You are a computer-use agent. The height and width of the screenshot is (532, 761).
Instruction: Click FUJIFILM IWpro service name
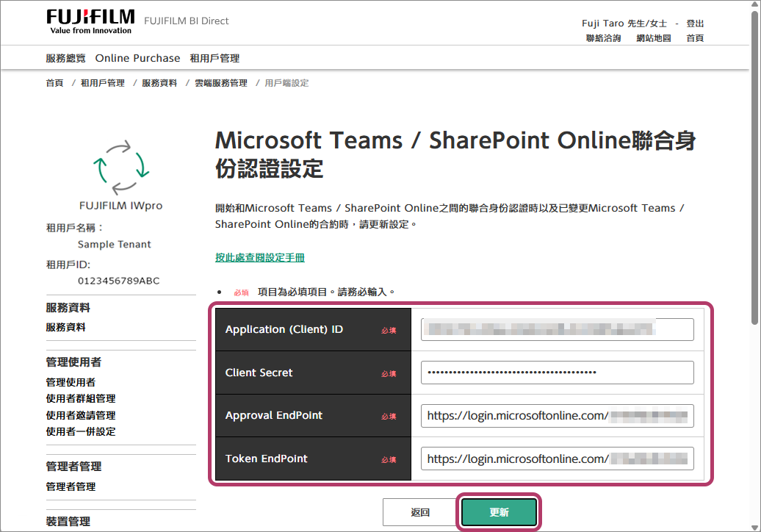pyautogui.click(x=121, y=206)
